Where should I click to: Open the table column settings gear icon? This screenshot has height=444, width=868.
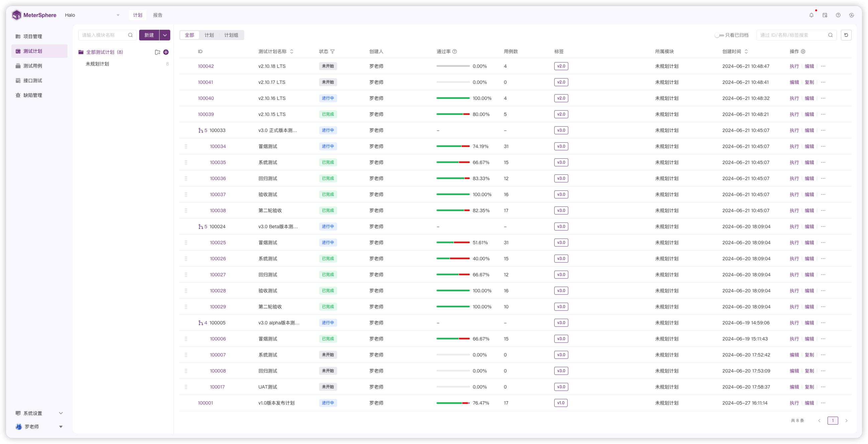coord(803,51)
